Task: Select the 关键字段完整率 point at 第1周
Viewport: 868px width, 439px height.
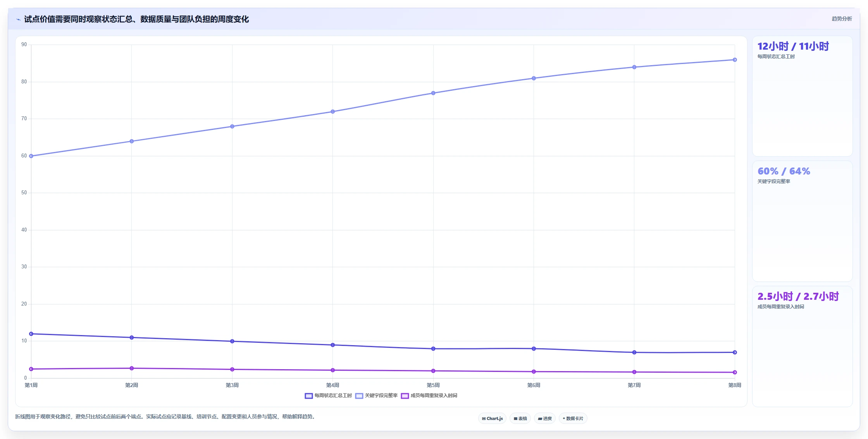Action: point(31,156)
